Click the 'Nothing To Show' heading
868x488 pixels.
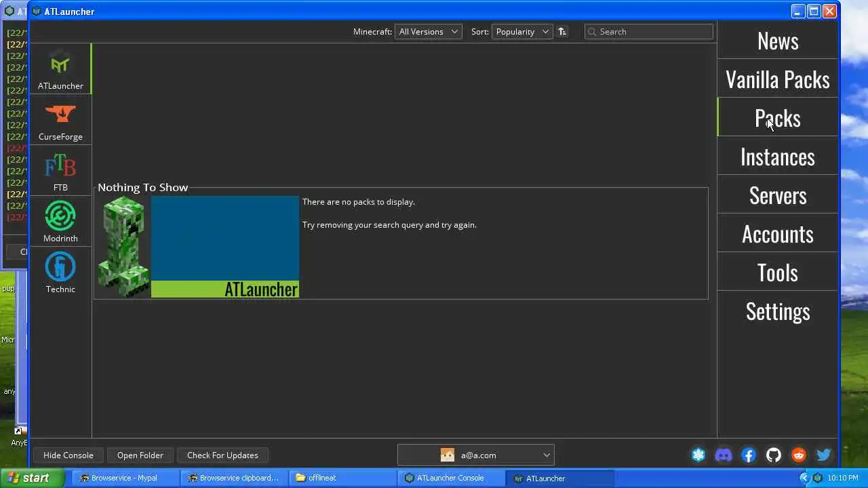pyautogui.click(x=142, y=188)
